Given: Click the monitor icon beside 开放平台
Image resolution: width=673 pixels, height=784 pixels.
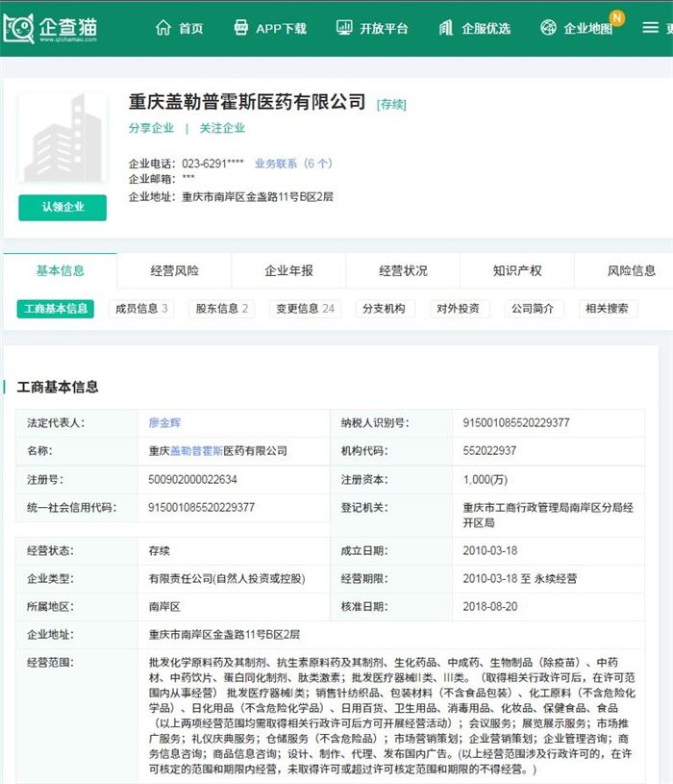Looking at the screenshot, I should pos(344,28).
